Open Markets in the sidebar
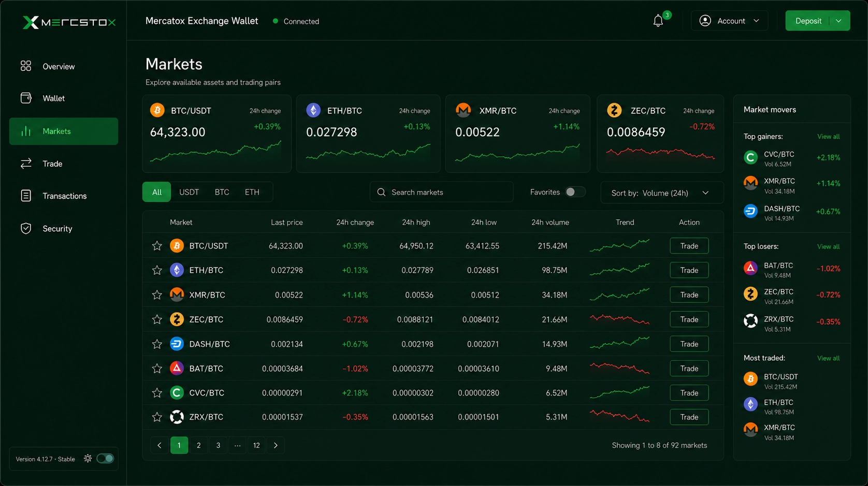This screenshot has height=486, width=868. (x=64, y=131)
